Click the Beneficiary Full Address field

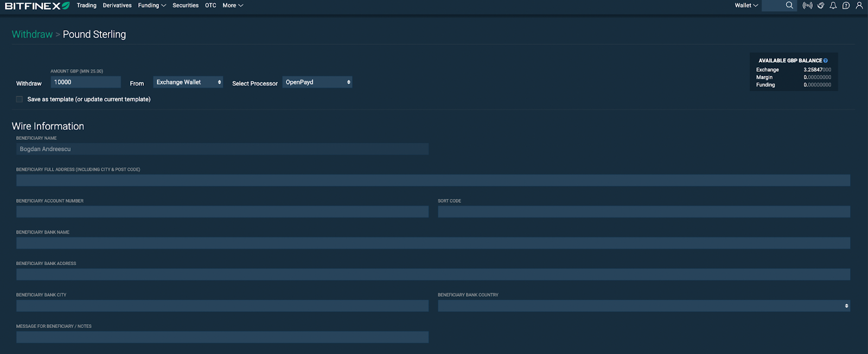433,181
